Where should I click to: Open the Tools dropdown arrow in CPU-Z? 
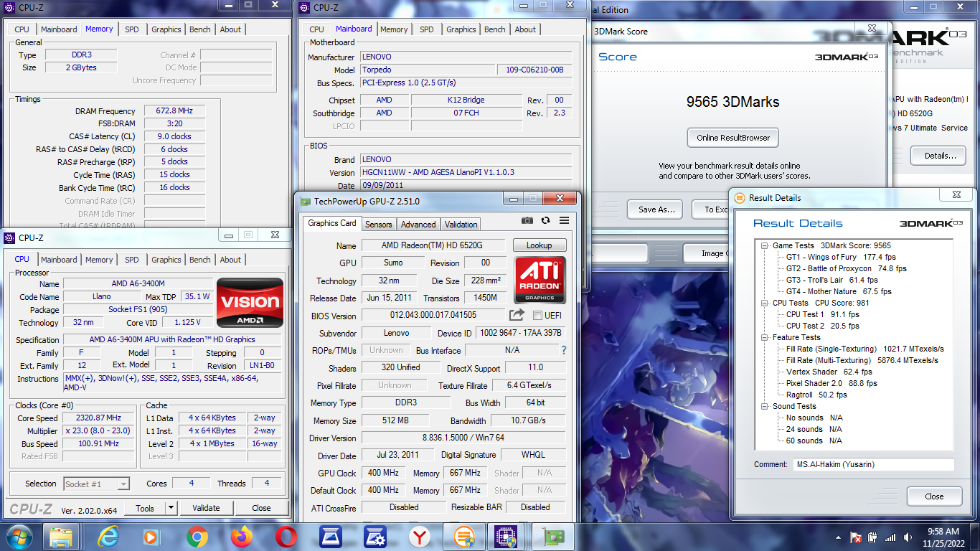(x=171, y=508)
